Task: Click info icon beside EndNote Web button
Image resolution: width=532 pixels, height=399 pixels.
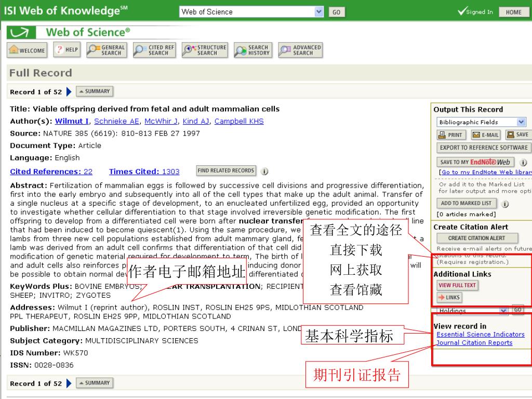Action: pos(524,163)
